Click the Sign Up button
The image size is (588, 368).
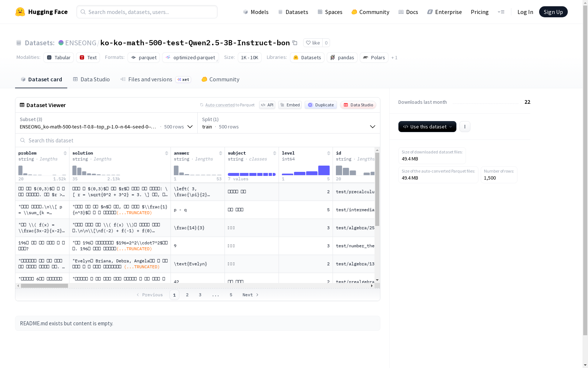pyautogui.click(x=553, y=12)
